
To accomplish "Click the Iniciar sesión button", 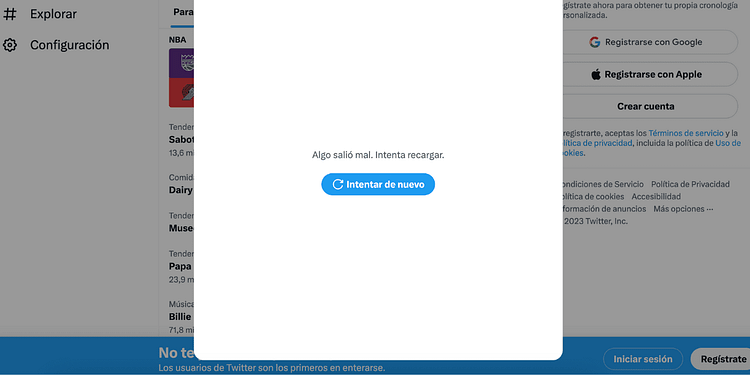I will coord(643,359).
